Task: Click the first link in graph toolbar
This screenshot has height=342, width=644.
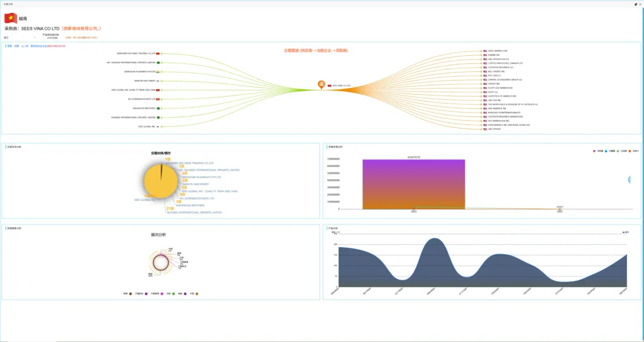Action: pos(10,46)
